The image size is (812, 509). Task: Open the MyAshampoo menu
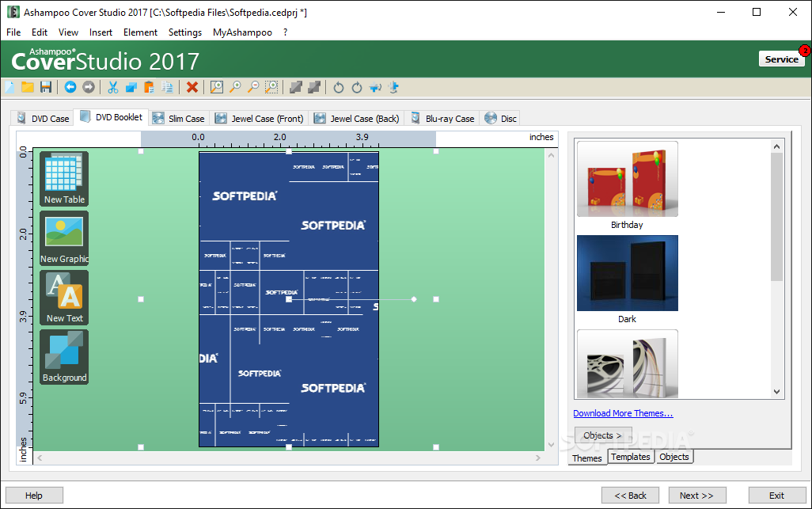pos(242,32)
